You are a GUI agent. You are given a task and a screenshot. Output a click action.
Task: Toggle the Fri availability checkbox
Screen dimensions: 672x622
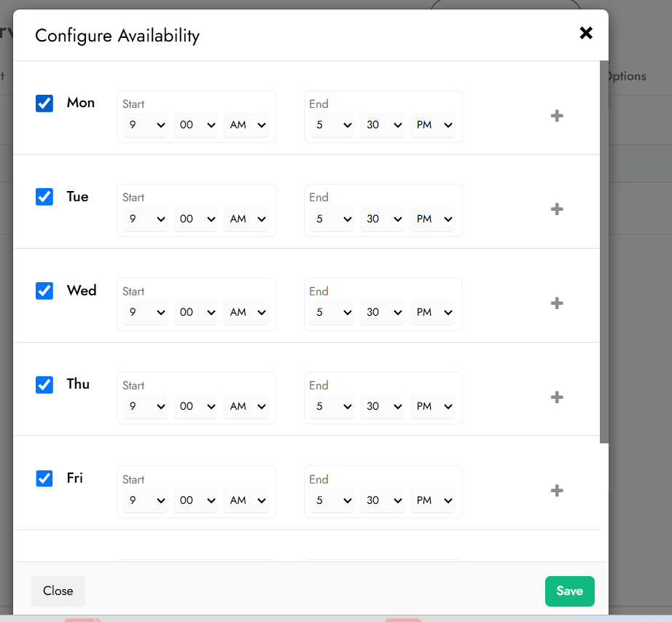tap(44, 478)
